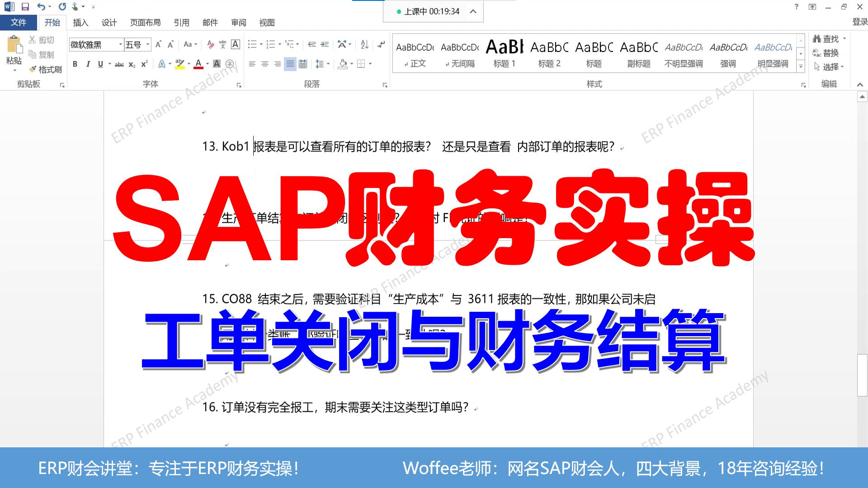Click the Enclose Characters icon
This screenshot has height=488, width=868.
[x=230, y=64]
